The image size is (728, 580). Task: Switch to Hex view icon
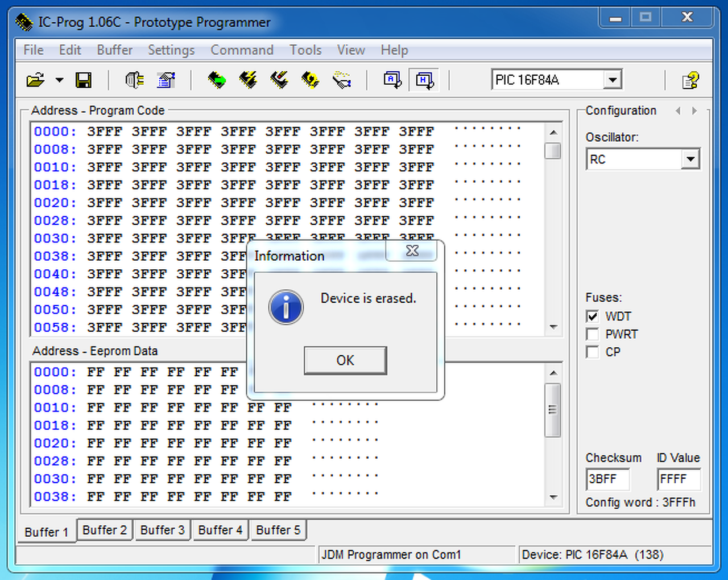pyautogui.click(x=424, y=80)
